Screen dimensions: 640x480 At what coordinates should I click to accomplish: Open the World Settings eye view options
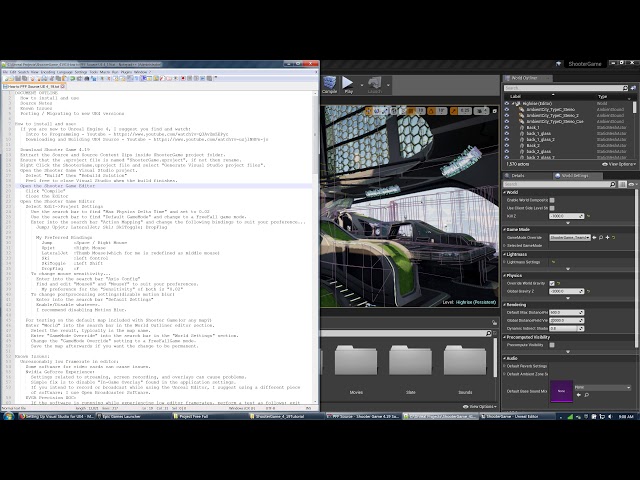click(632, 184)
